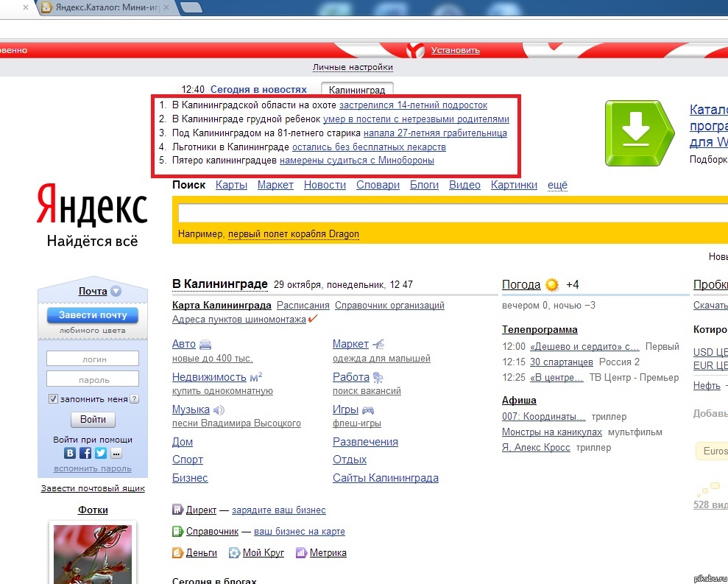Select the Авто car icon
728x584 pixels.
(206, 343)
